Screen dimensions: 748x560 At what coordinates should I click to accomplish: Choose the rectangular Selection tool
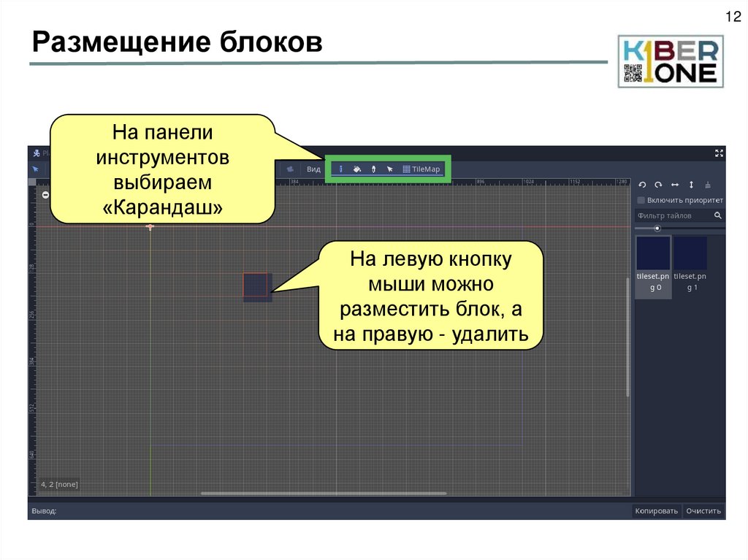pyautogui.click(x=389, y=169)
